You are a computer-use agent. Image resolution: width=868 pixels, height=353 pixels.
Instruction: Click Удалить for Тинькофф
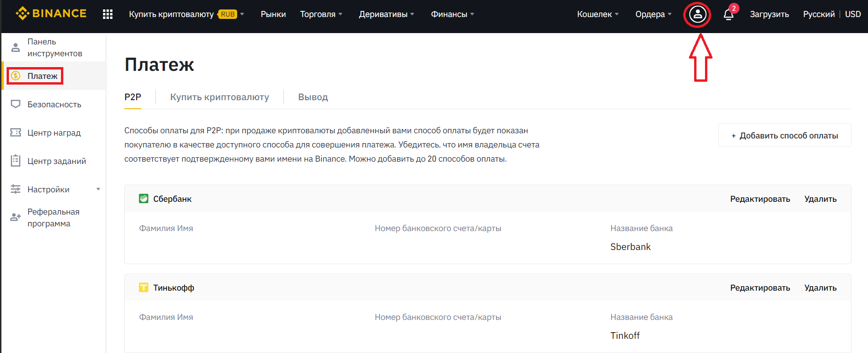821,288
